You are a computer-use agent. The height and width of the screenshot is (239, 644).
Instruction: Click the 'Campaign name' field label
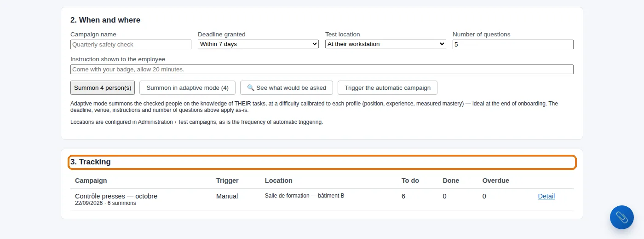(93, 35)
